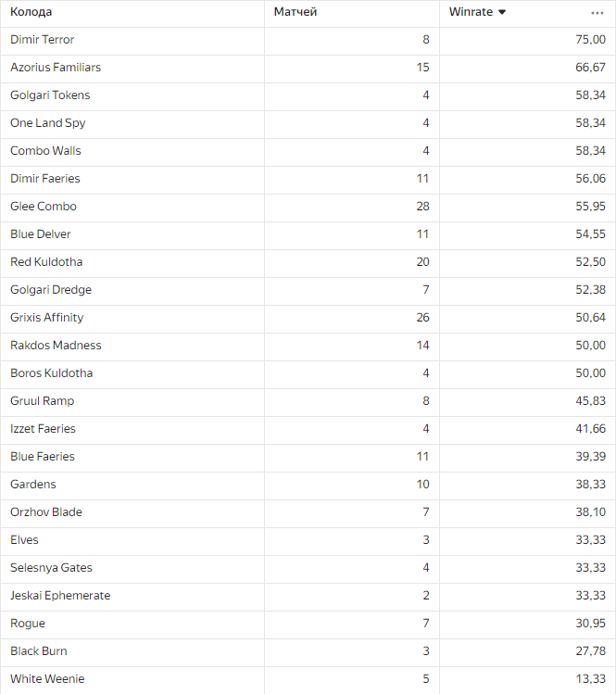Click the 13,33 winrate cell
The image size is (616, 694).
click(590, 679)
